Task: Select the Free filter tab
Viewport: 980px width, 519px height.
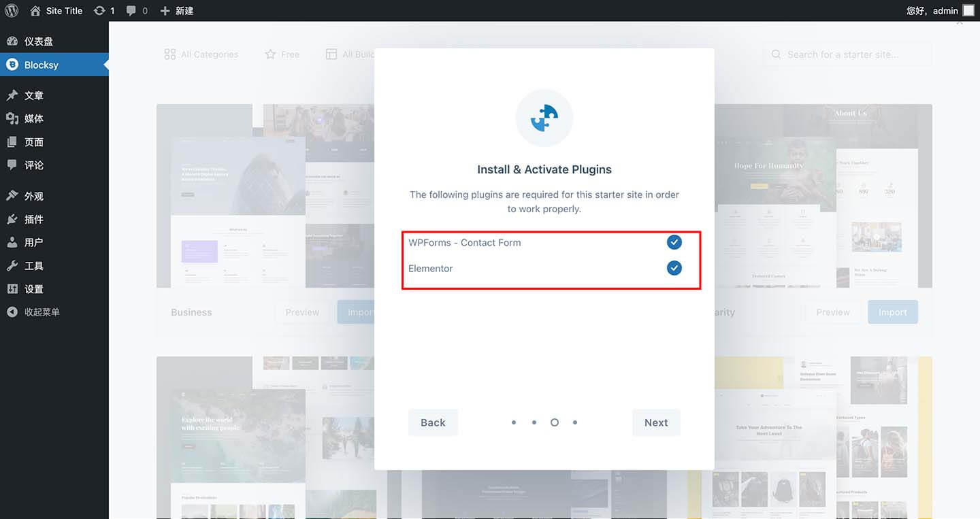Action: click(x=282, y=54)
